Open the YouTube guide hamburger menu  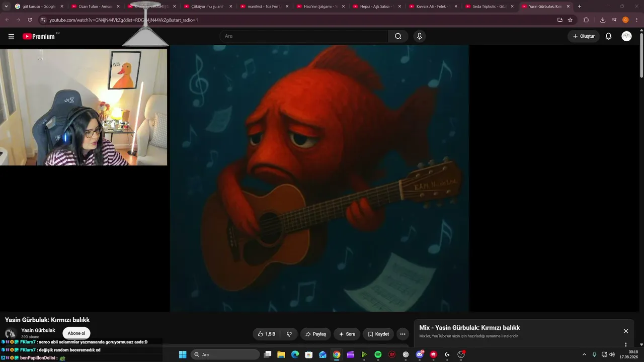[x=11, y=36]
